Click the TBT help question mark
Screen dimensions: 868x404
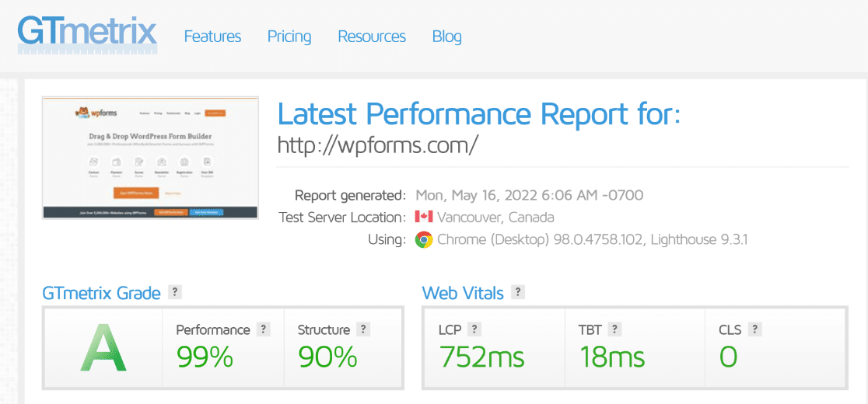click(614, 329)
